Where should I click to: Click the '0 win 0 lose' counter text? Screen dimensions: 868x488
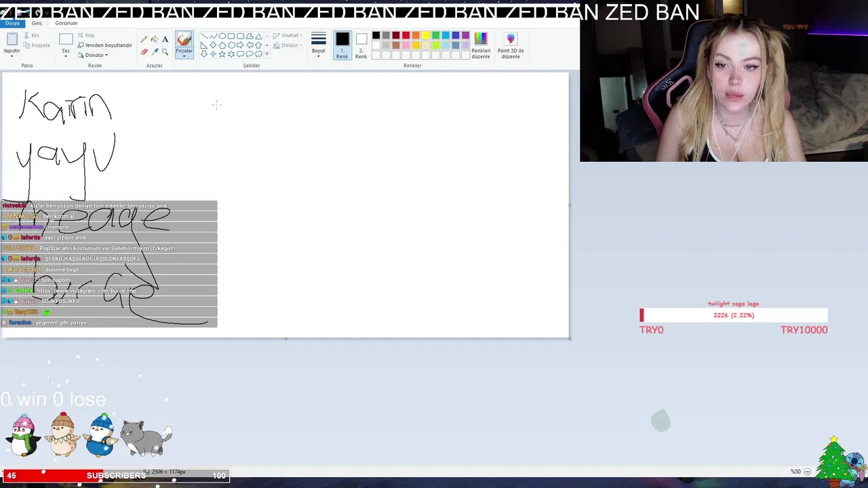[x=53, y=399]
